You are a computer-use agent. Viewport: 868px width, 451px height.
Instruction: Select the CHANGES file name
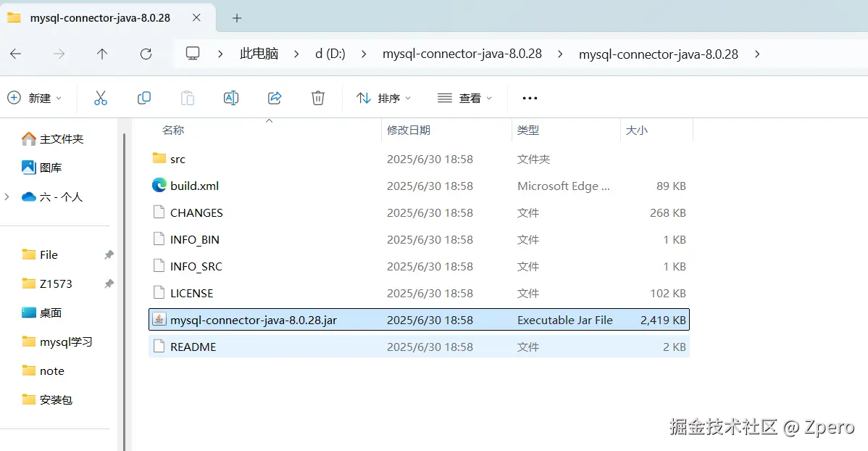[196, 212]
